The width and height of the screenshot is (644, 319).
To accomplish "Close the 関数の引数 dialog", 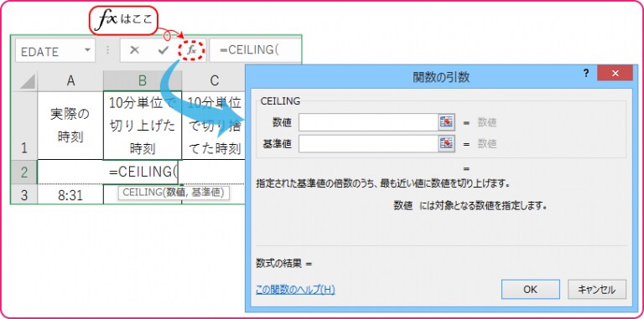I will click(x=615, y=73).
